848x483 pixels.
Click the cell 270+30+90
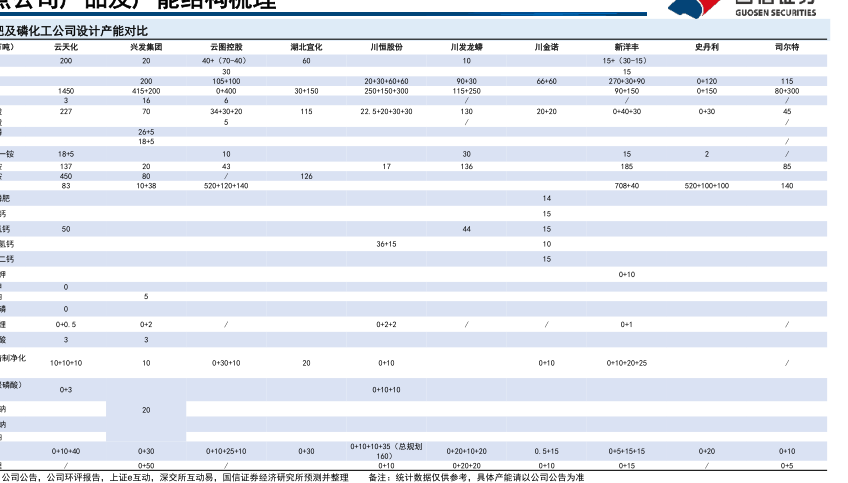click(626, 81)
